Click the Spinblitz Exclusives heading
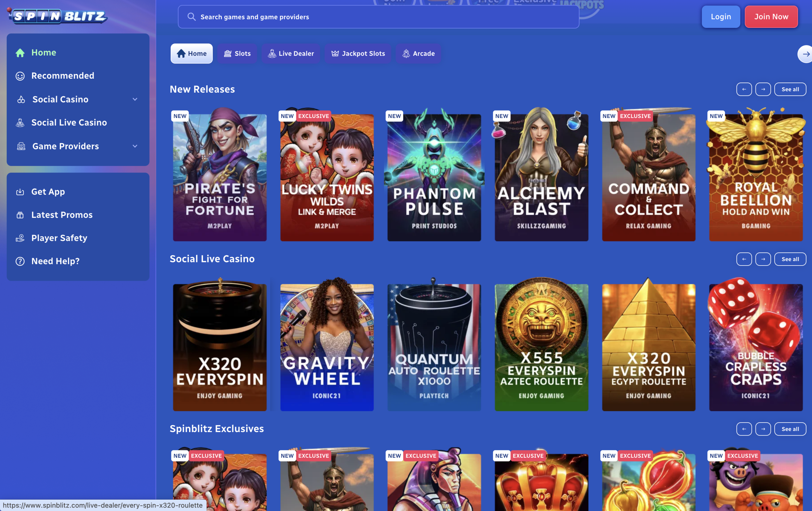 (x=217, y=429)
